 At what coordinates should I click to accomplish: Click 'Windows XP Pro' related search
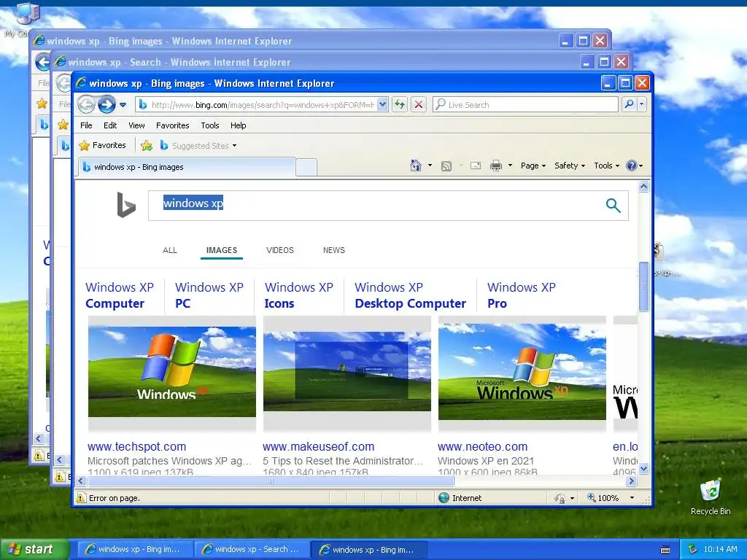[521, 295]
